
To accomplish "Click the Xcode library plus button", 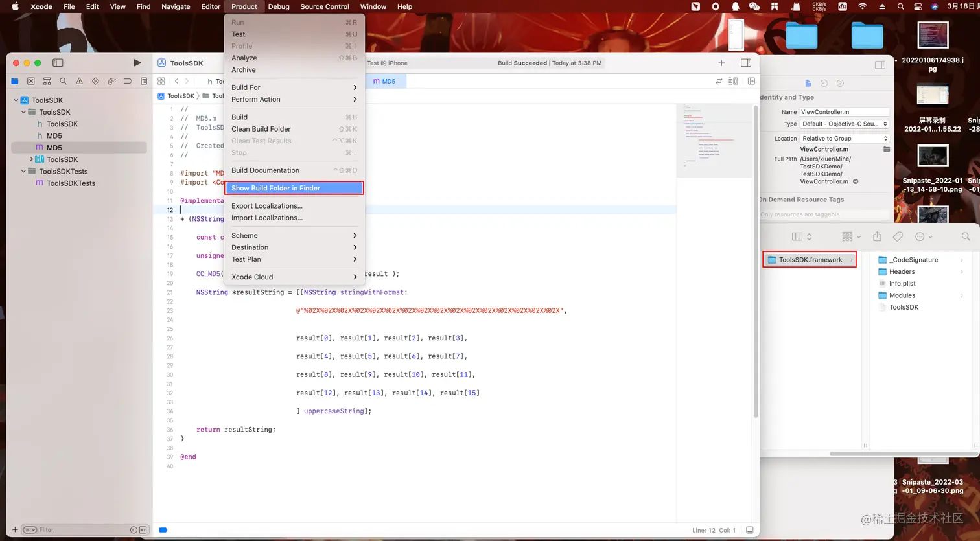I will click(x=721, y=63).
